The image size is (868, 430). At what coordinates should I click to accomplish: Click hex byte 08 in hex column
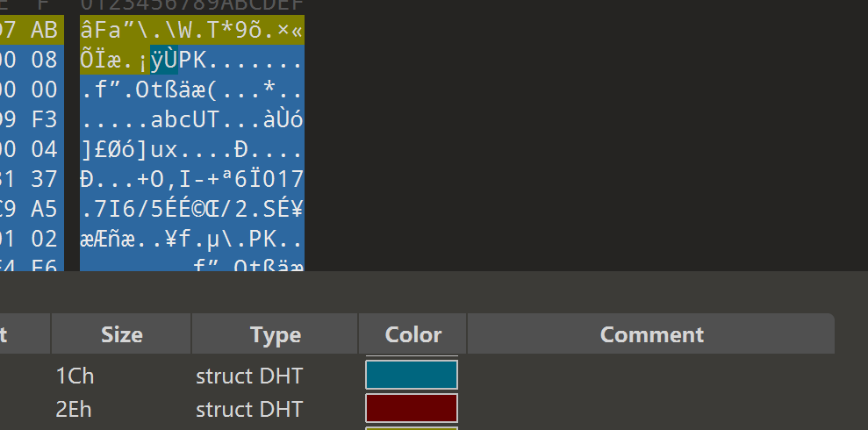coord(43,61)
